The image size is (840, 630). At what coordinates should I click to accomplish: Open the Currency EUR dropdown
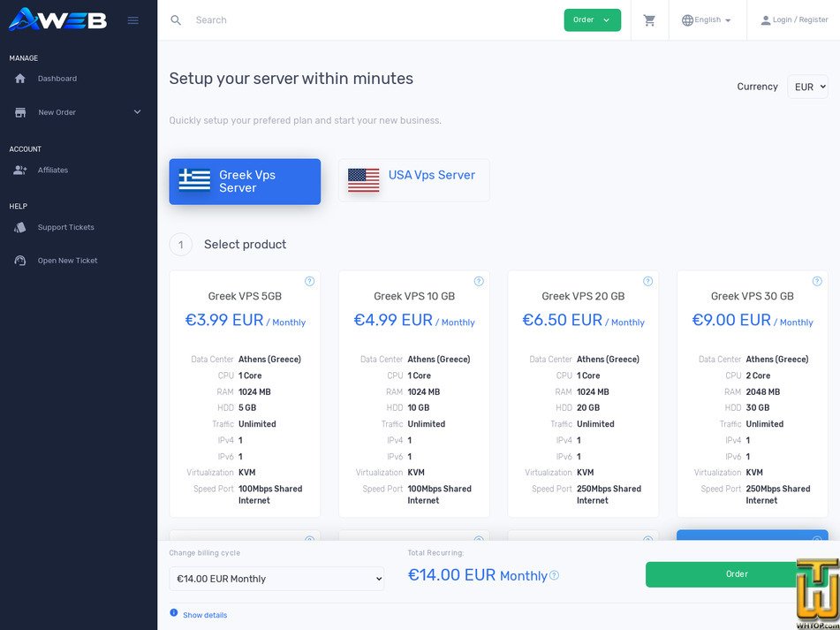click(x=808, y=87)
